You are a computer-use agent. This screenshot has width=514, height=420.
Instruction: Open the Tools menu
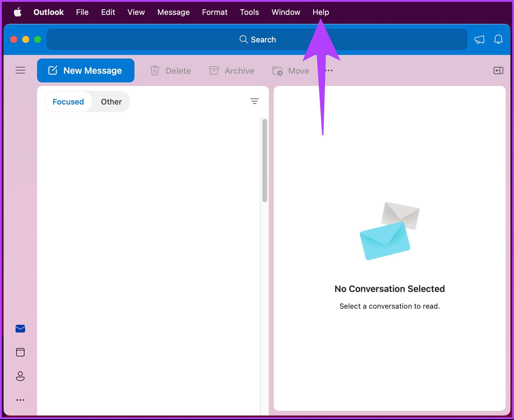tap(249, 12)
